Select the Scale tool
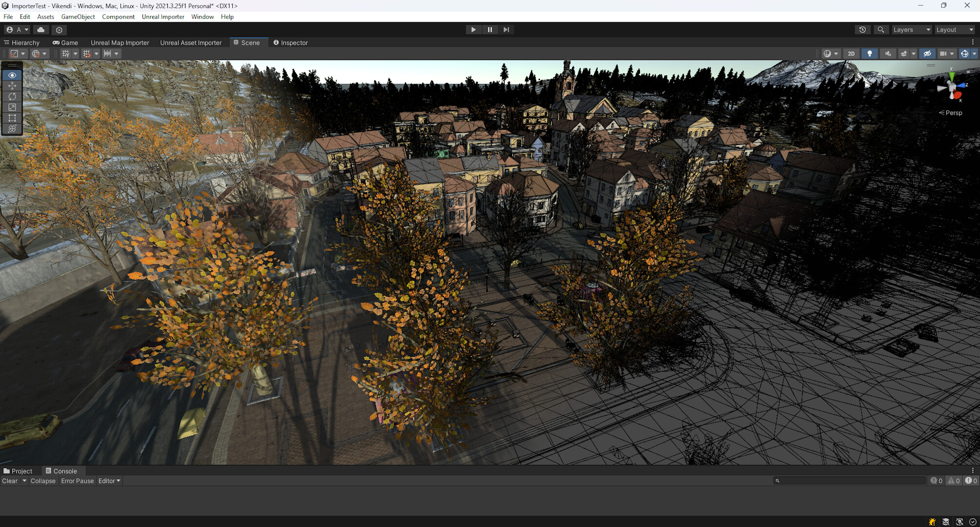980x527 pixels. (12, 107)
